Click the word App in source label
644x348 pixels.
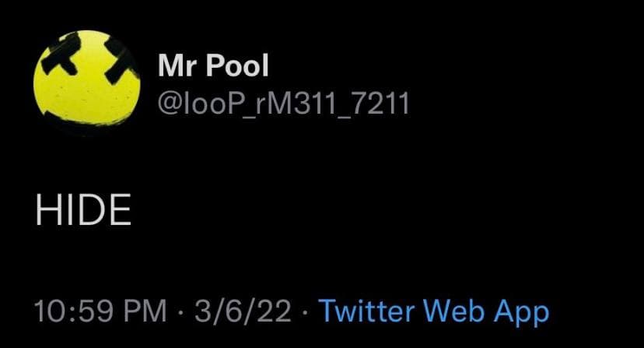(x=521, y=313)
